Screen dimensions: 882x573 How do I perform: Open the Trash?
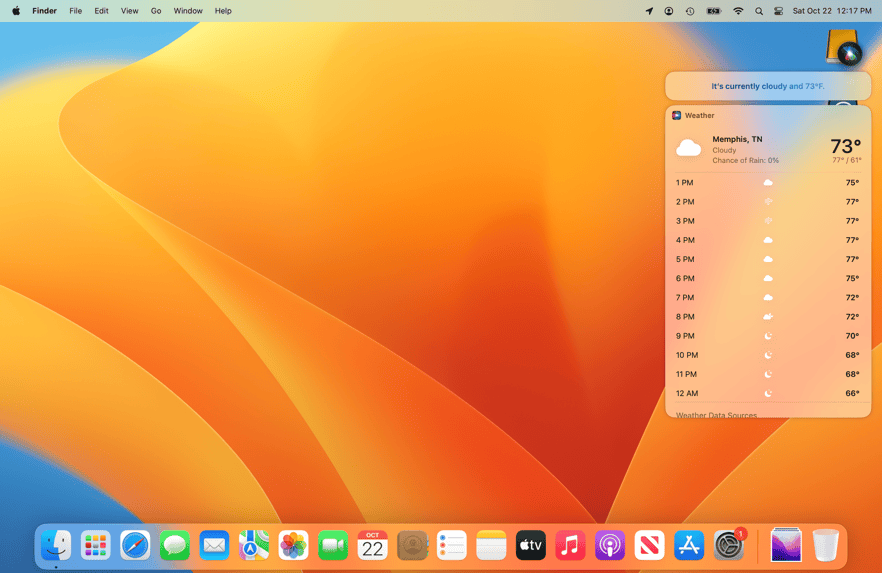pos(825,545)
